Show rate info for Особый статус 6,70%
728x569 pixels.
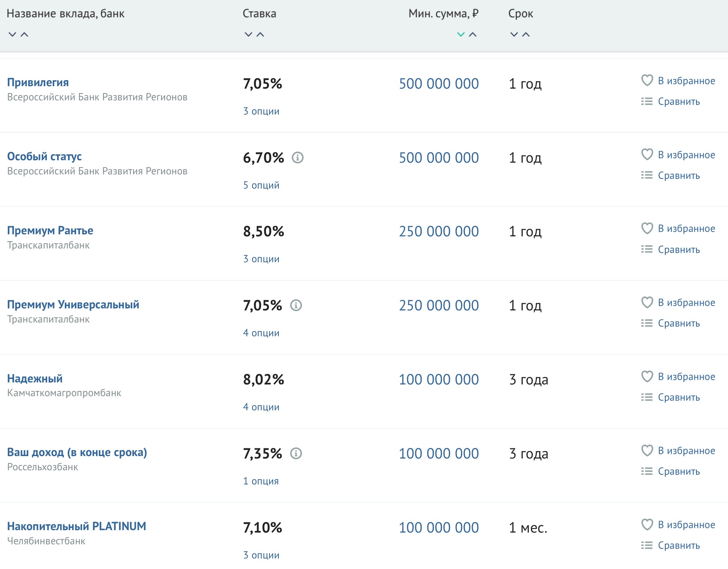coord(298,157)
